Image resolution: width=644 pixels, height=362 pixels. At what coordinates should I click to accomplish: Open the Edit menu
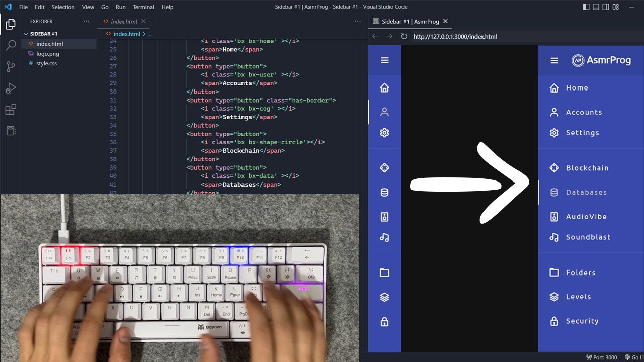pyautogui.click(x=40, y=7)
